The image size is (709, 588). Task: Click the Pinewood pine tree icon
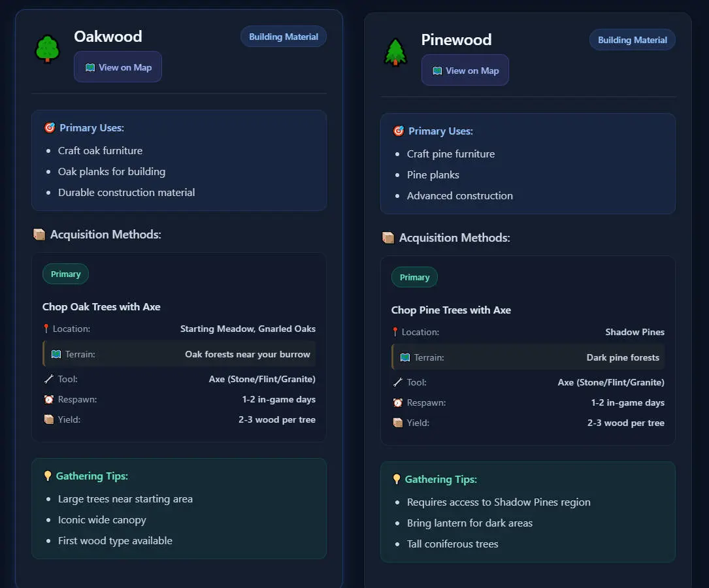tap(395, 53)
